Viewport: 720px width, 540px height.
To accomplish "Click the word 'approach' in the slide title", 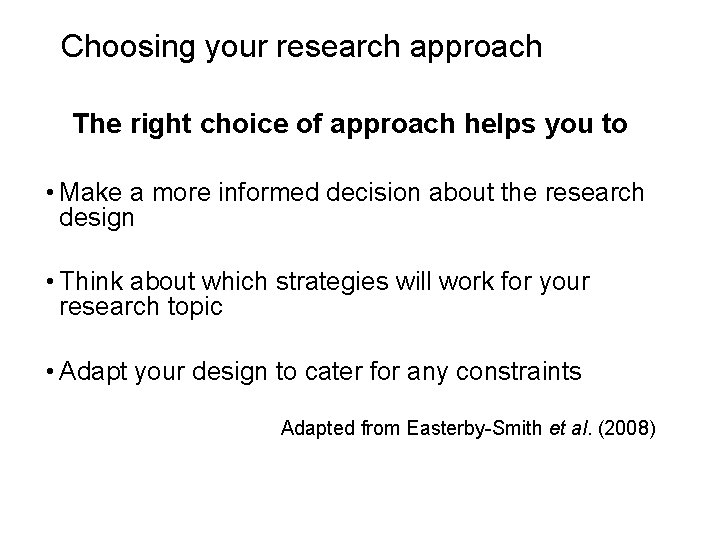I will coord(476,48).
